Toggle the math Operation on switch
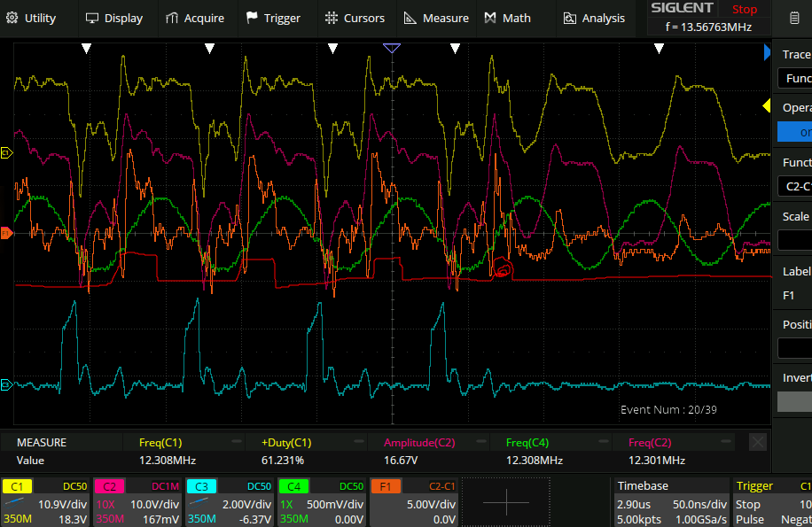 coord(794,132)
